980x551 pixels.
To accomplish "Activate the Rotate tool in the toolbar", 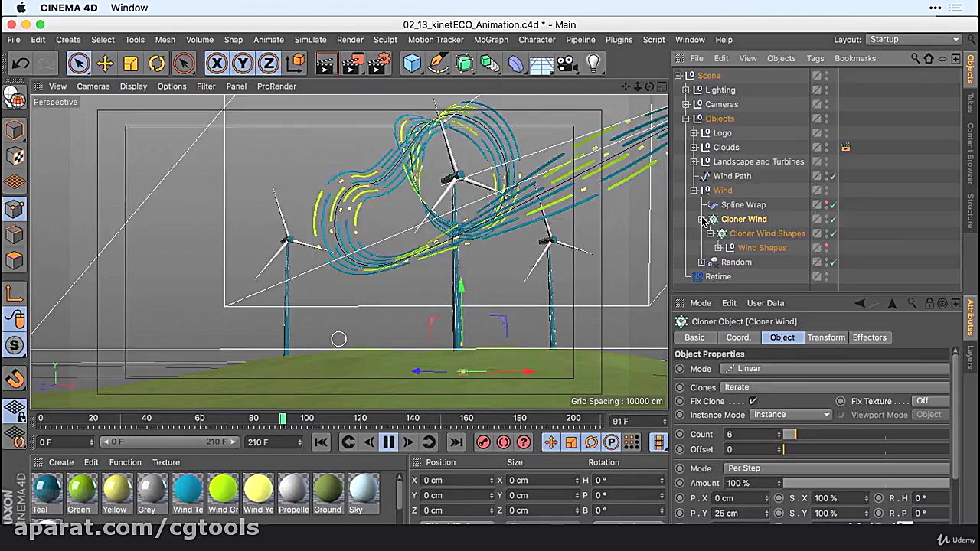I will pos(156,64).
